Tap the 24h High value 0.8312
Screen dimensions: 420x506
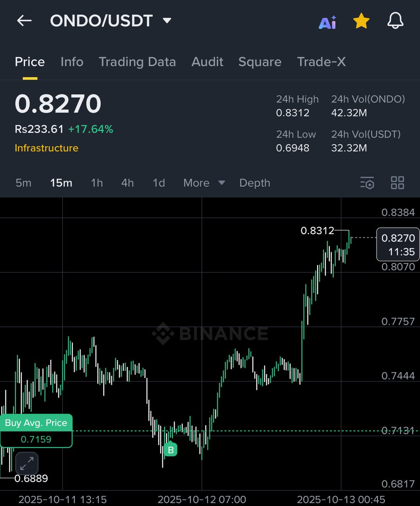[293, 113]
